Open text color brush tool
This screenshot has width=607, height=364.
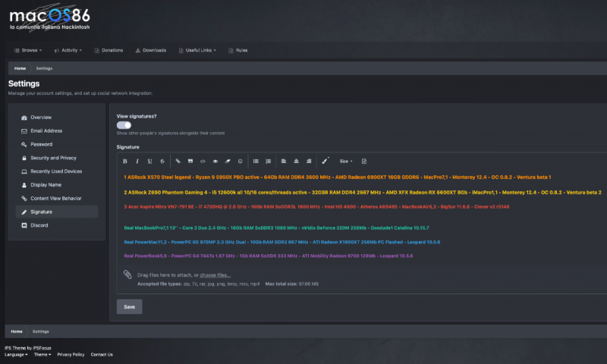click(x=326, y=161)
